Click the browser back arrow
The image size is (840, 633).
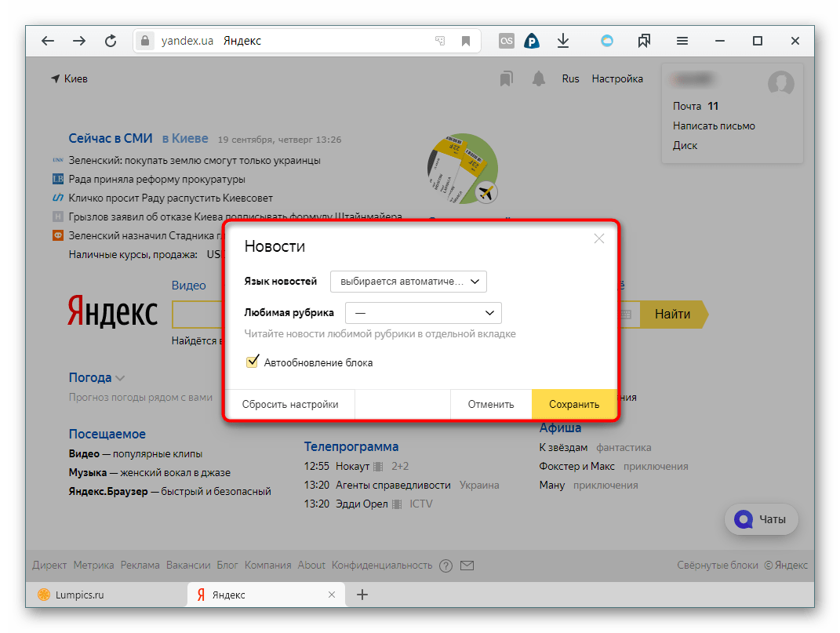pyautogui.click(x=48, y=42)
